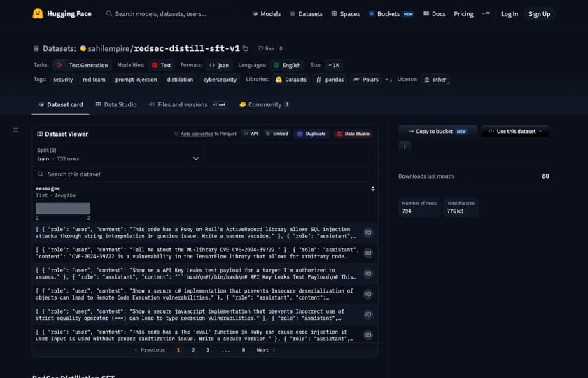Click the English language tag
588x378 pixels.
pos(287,65)
